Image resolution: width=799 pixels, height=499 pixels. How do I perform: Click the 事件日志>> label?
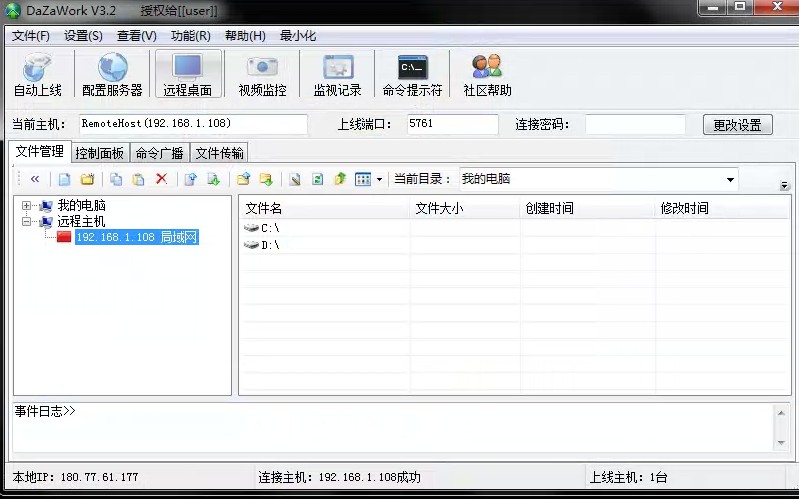[x=45, y=411]
